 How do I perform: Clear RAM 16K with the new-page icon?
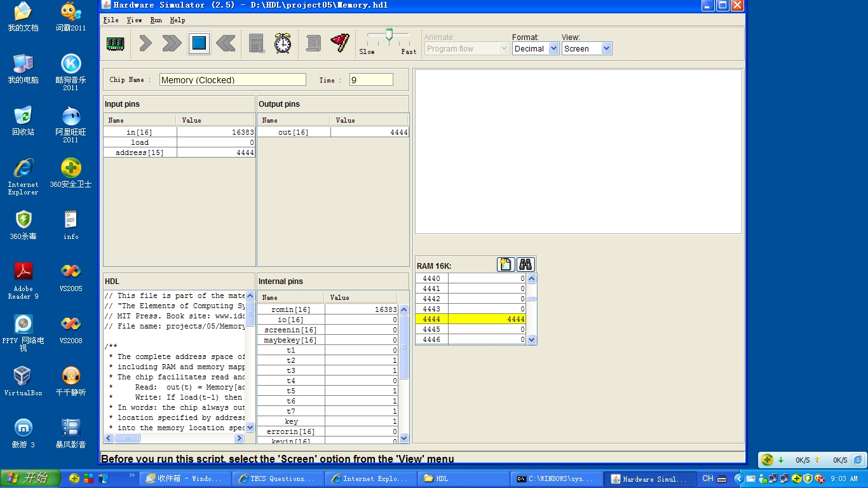(506, 265)
